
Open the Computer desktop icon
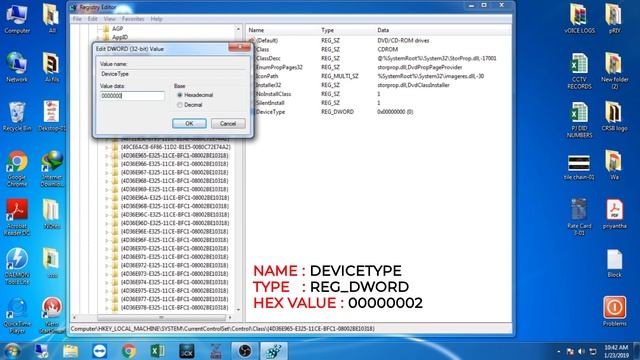pos(17,18)
